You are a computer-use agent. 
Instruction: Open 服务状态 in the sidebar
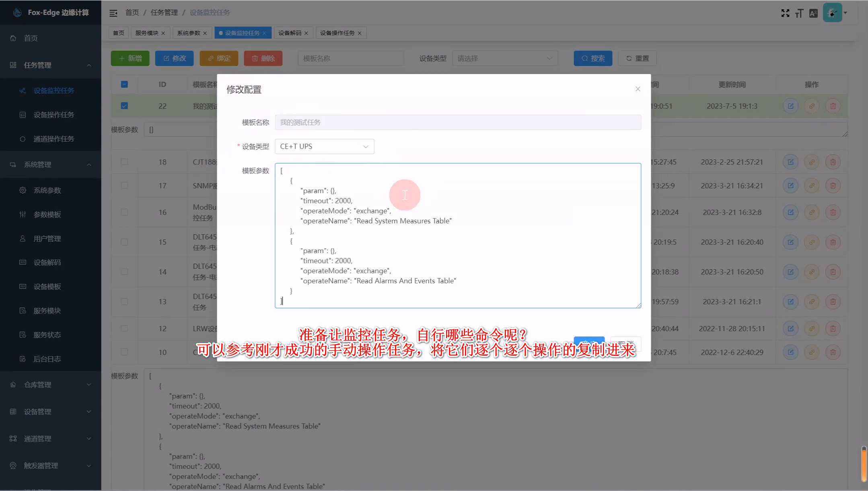pyautogui.click(x=47, y=335)
